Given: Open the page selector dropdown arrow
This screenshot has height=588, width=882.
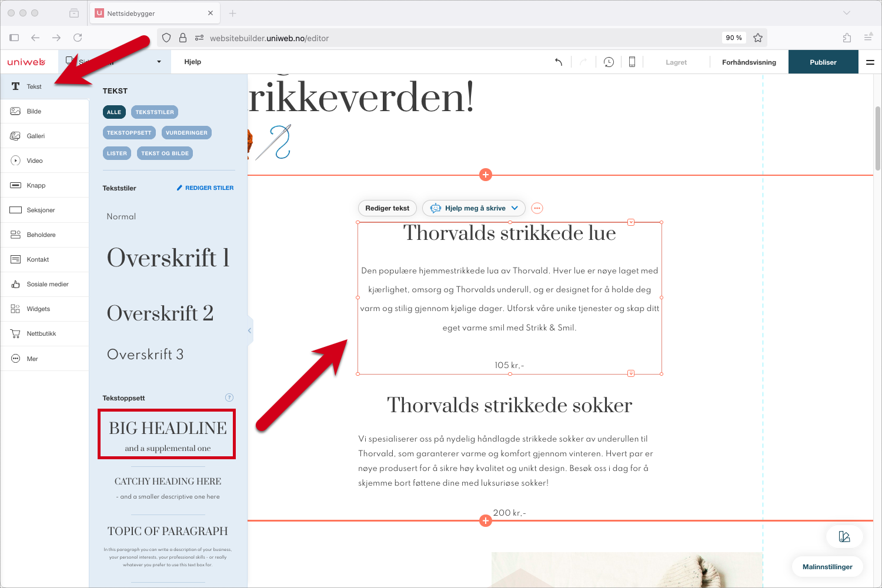Looking at the screenshot, I should click(159, 62).
